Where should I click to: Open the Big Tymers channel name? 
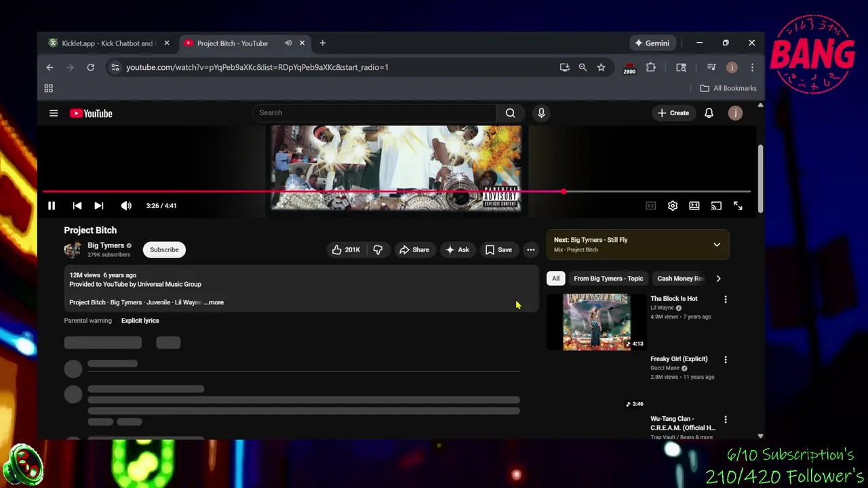(x=106, y=245)
